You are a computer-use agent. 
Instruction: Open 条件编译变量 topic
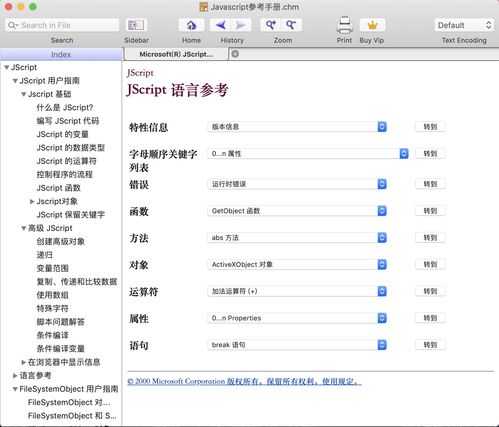pos(60,349)
